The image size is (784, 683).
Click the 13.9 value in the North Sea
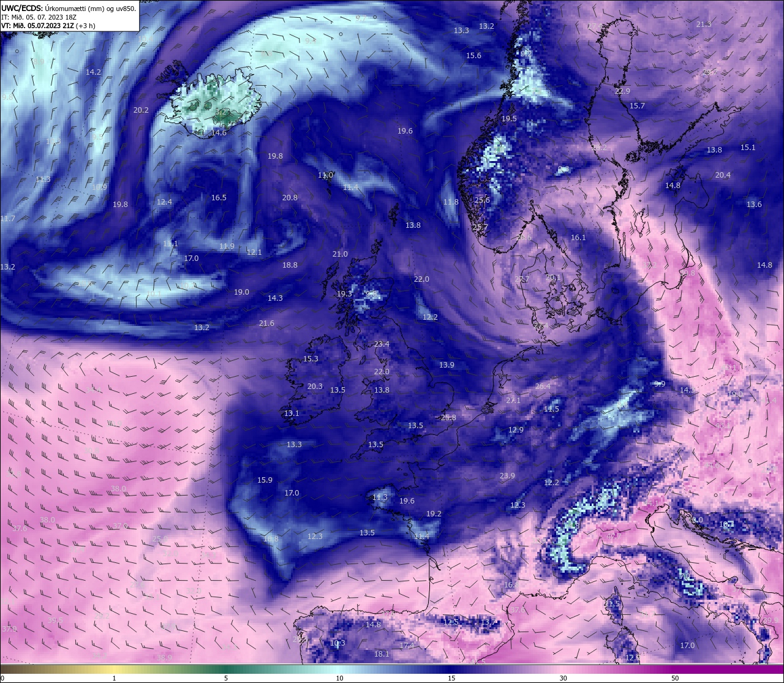[447, 365]
